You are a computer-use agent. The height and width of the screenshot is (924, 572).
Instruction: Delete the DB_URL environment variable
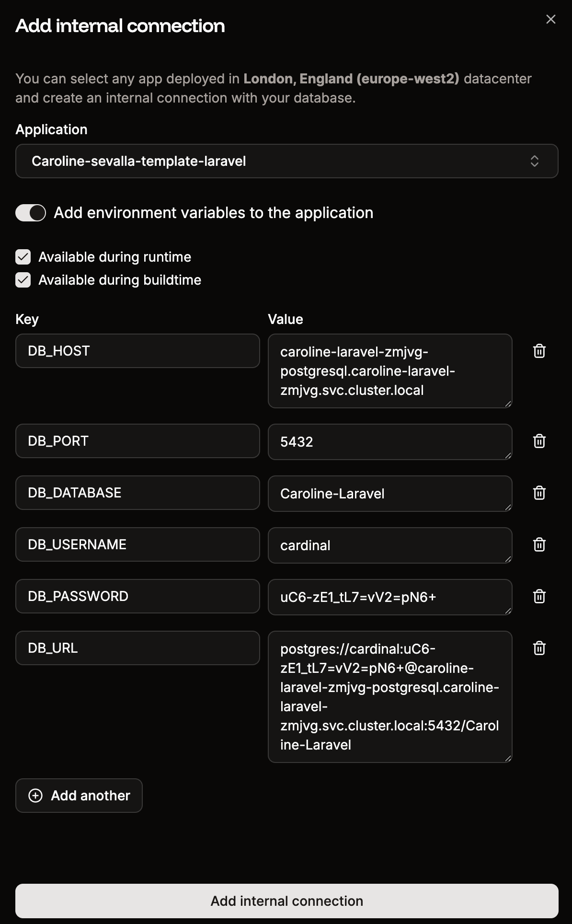[x=539, y=648]
